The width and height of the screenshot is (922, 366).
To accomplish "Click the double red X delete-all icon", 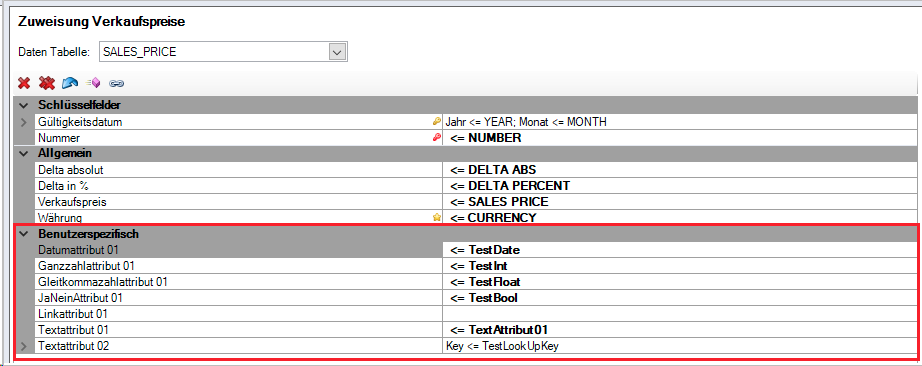I will [47, 83].
